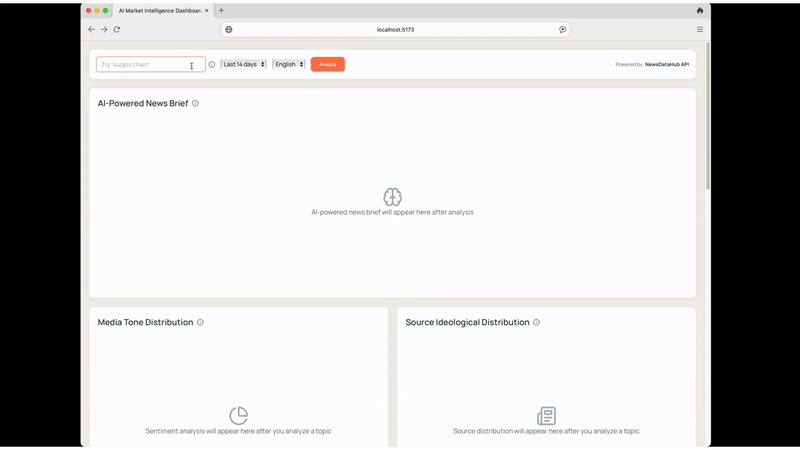Screen dimensions: 800x450
Task: Click info icon next to search field
Action: (212, 64)
